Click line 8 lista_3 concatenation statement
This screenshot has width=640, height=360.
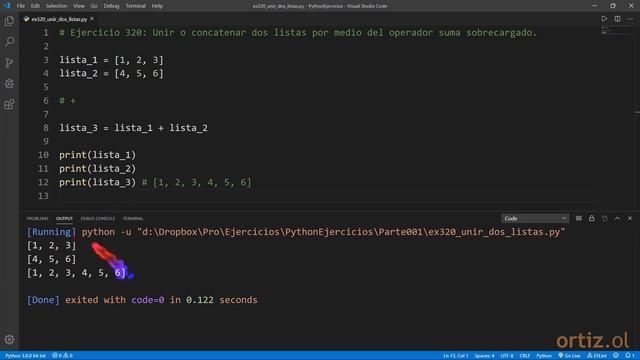click(133, 128)
